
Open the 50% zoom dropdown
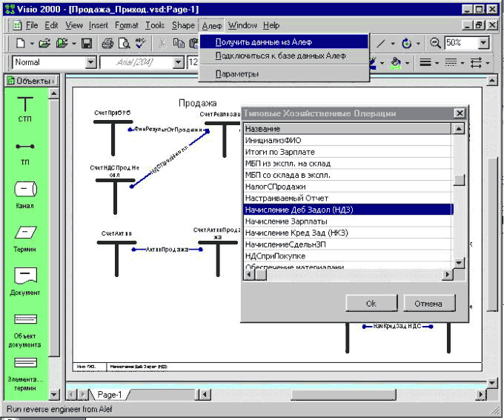click(x=483, y=43)
